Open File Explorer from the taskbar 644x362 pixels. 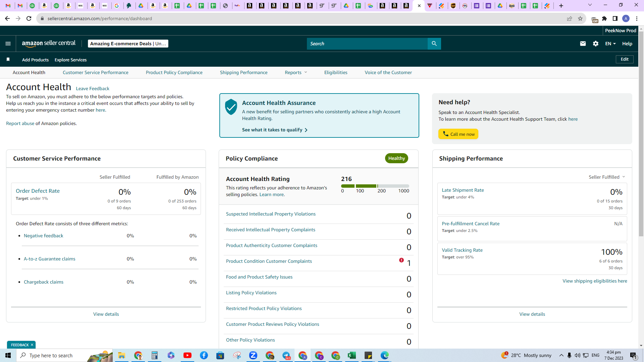[x=121, y=355]
